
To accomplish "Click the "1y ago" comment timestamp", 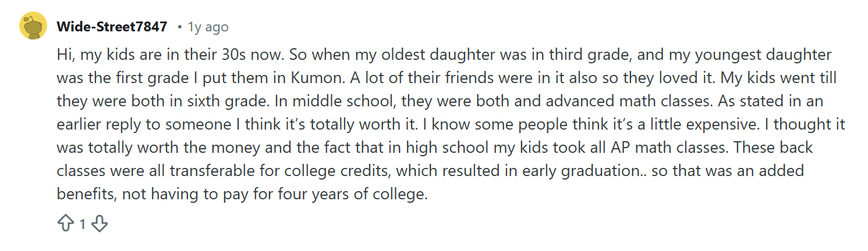I will [x=208, y=27].
